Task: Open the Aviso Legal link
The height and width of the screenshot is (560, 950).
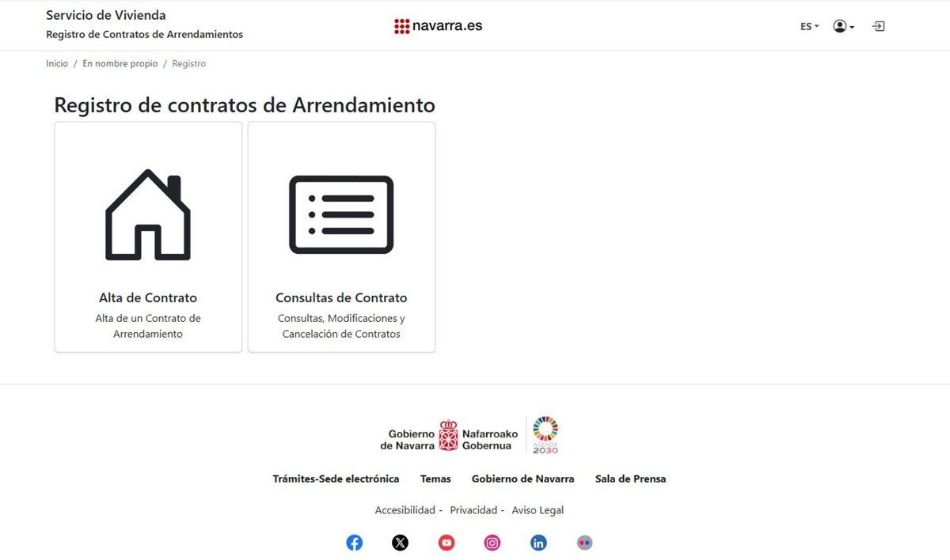Action: pyautogui.click(x=538, y=510)
